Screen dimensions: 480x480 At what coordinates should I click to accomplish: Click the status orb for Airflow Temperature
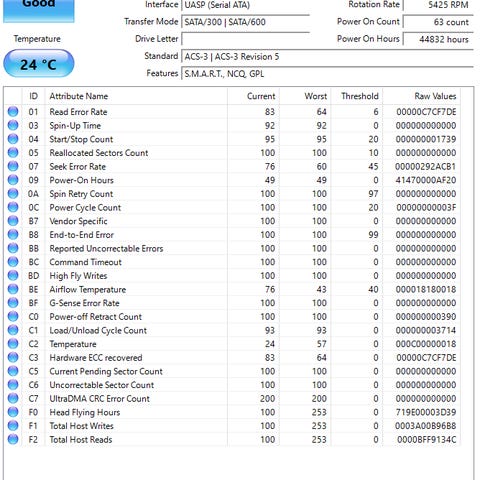(13, 289)
